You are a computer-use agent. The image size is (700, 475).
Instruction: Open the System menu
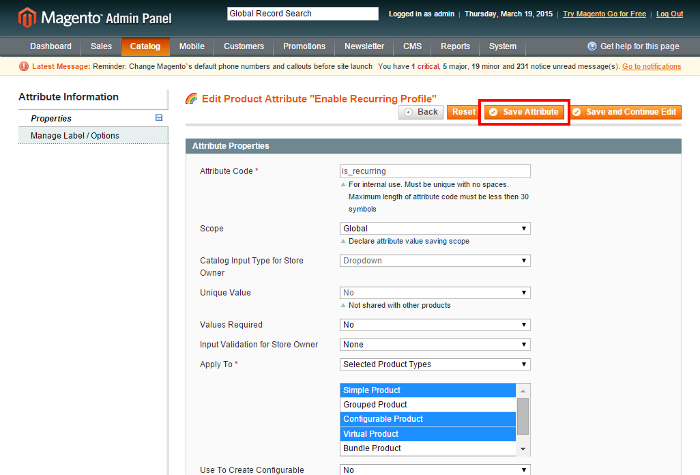click(503, 46)
